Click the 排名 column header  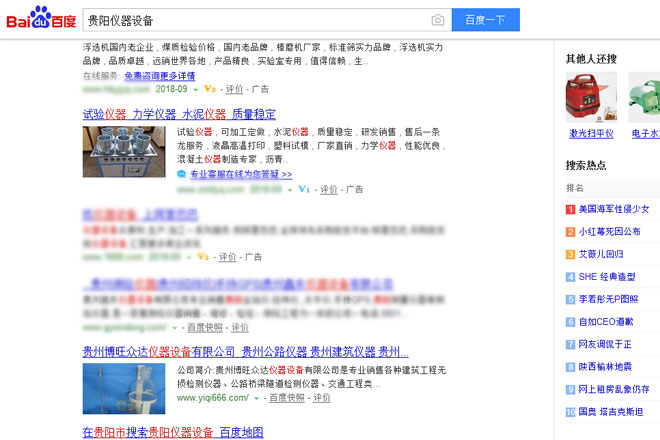[x=575, y=188]
